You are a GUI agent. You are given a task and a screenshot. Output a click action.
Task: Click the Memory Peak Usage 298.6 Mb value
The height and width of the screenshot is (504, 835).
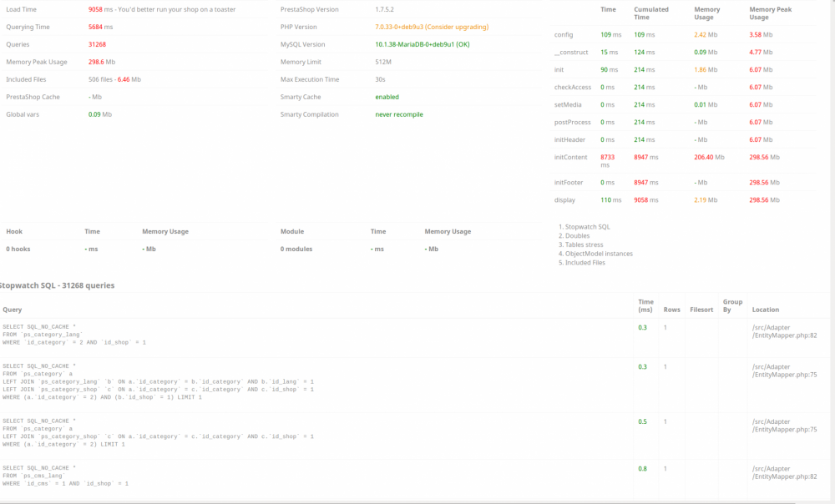click(x=103, y=62)
